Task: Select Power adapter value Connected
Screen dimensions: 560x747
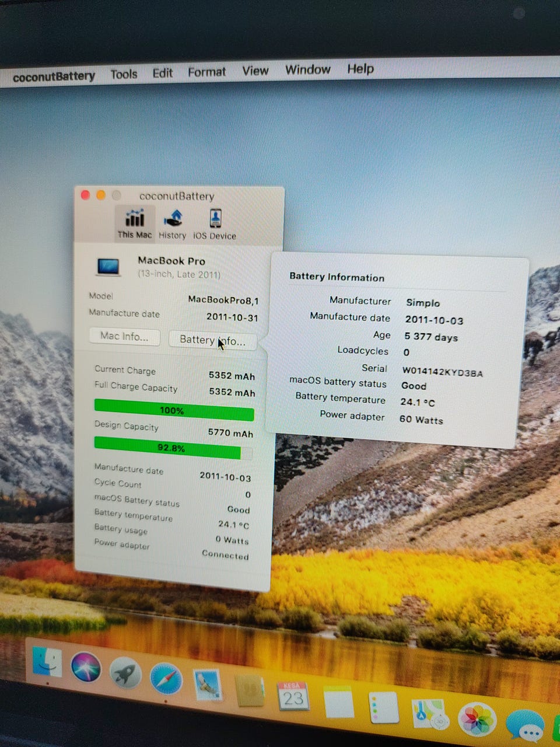Action: pos(225,554)
